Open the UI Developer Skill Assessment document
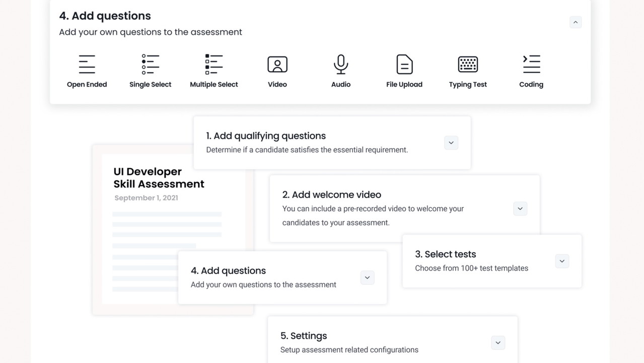644x363 pixels. 159,178
